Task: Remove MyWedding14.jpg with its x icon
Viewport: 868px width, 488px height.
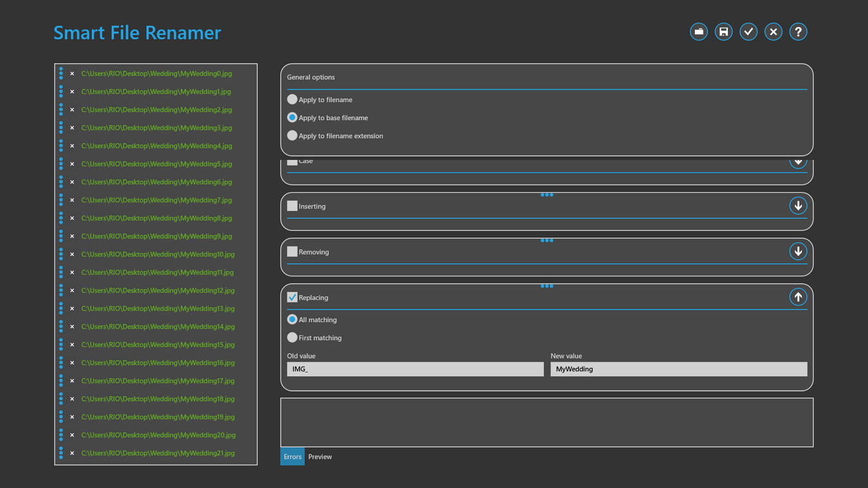Action: coord(72,327)
